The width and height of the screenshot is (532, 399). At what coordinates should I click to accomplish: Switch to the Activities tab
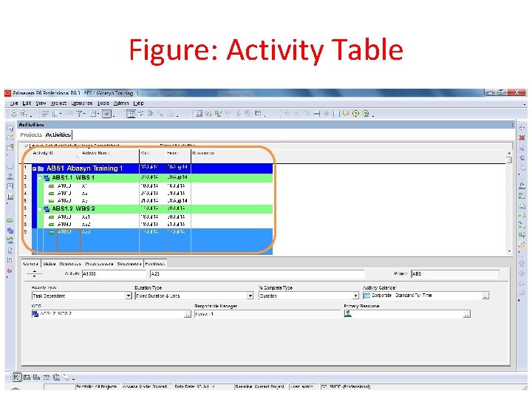coord(58,134)
